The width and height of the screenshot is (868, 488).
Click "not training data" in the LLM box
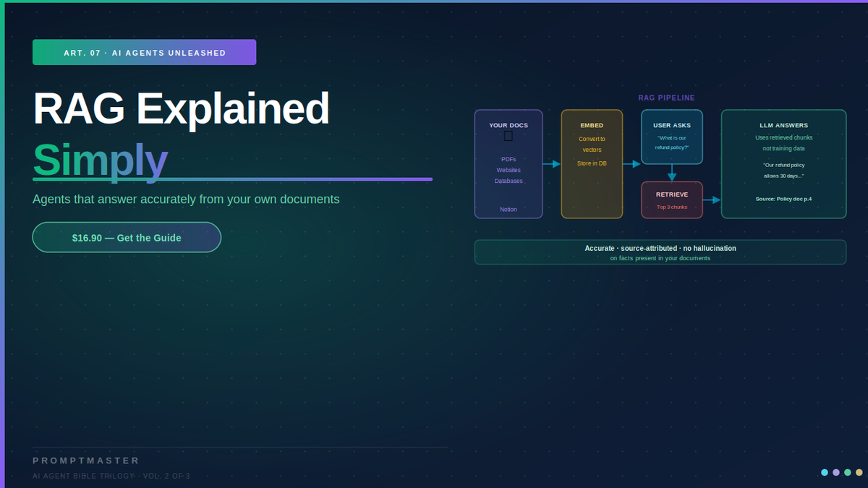coord(784,148)
